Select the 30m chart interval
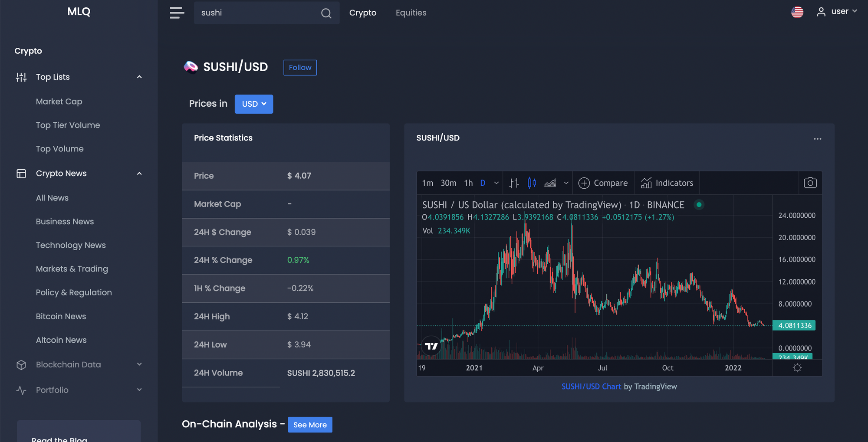The image size is (868, 442). tap(448, 183)
